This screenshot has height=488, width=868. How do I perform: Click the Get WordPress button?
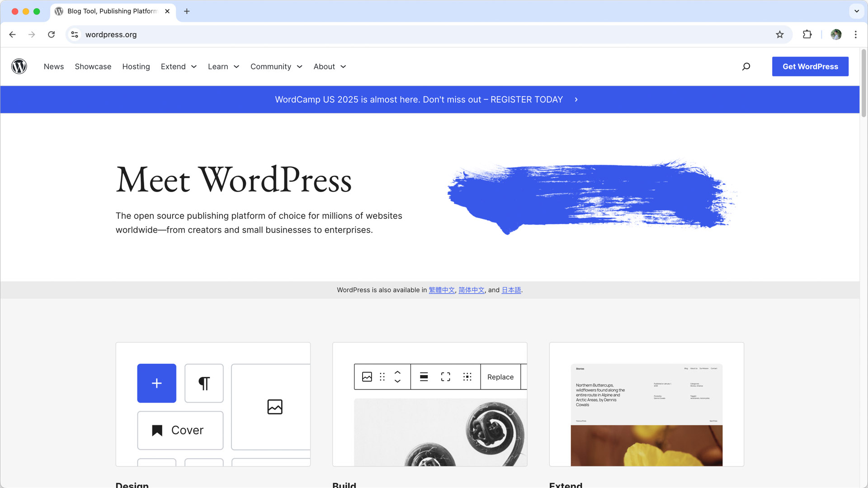(810, 66)
